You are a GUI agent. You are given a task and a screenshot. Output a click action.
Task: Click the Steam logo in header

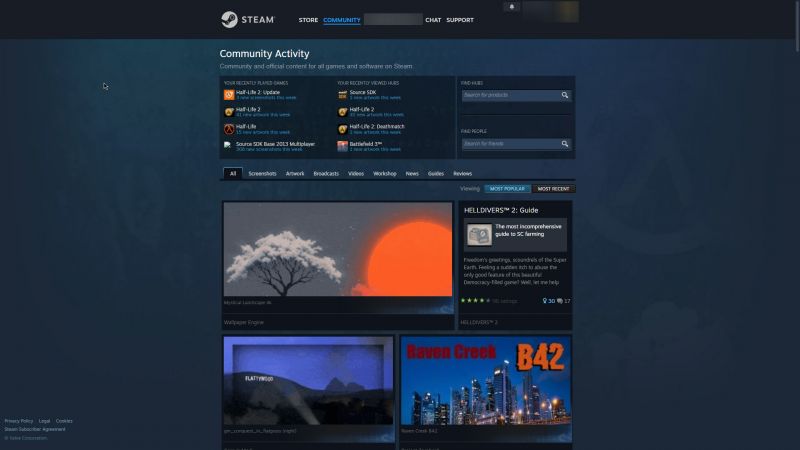pyautogui.click(x=247, y=19)
